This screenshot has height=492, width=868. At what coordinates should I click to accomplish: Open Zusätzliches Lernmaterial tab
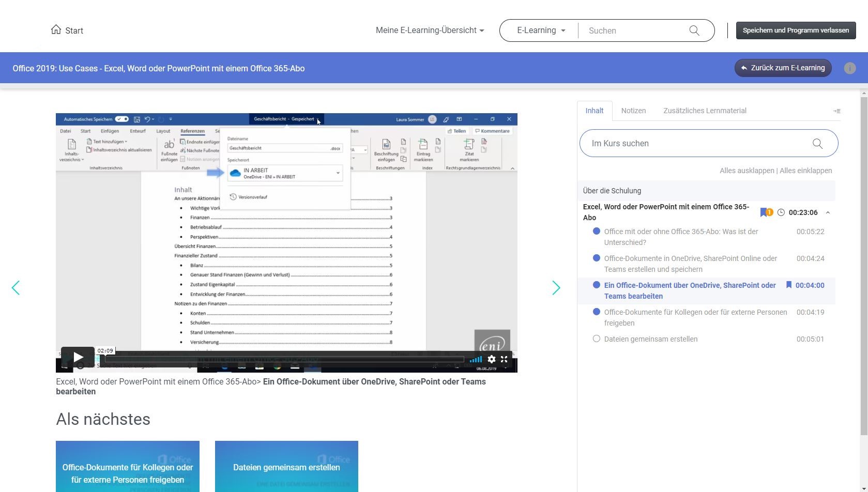(705, 111)
